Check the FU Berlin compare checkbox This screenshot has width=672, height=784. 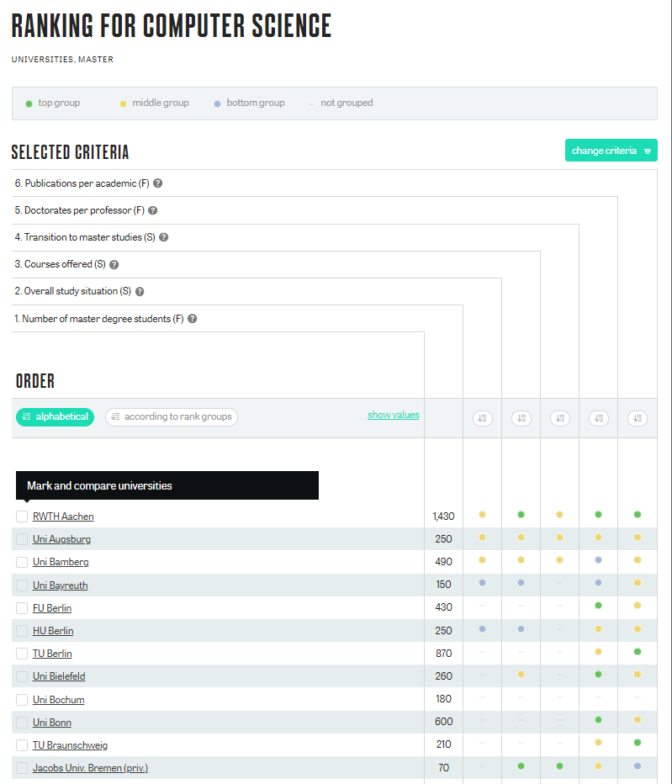(22, 608)
